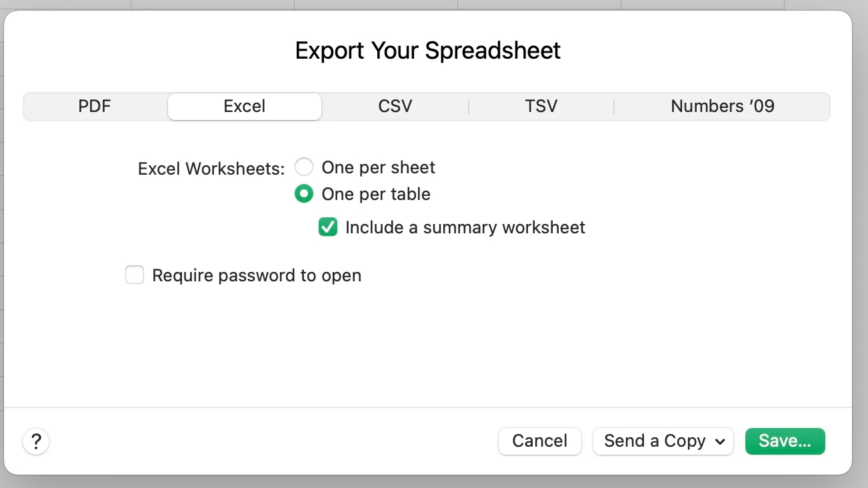
Task: Cancel the export dialog
Action: tap(540, 441)
